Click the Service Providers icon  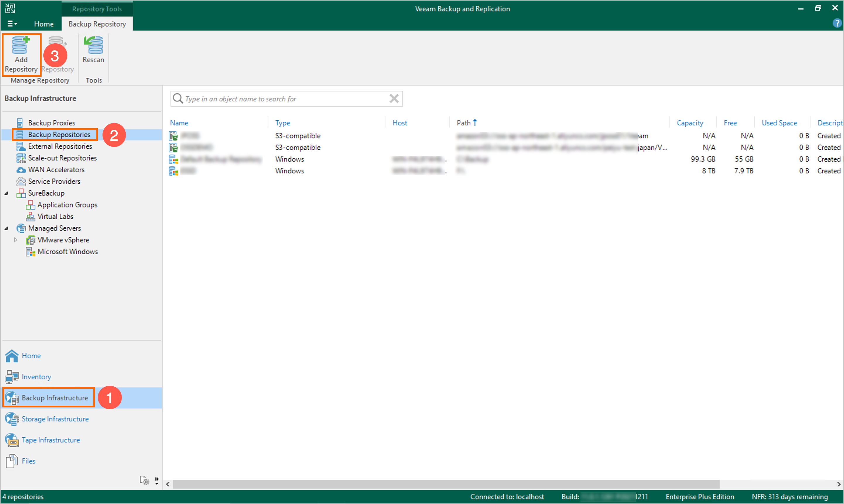click(21, 181)
